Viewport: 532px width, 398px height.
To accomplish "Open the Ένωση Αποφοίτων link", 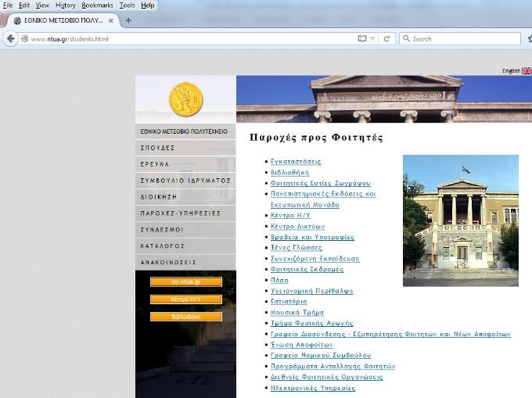I will click(302, 344).
